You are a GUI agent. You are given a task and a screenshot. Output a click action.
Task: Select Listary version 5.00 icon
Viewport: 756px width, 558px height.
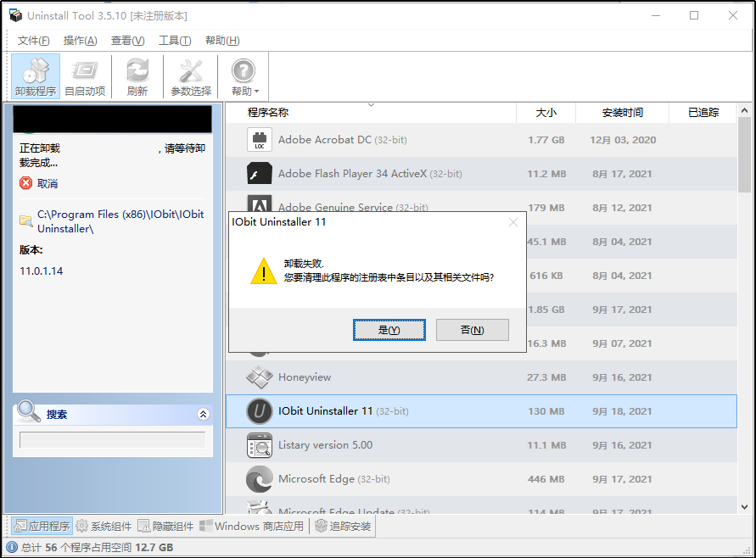[260, 444]
